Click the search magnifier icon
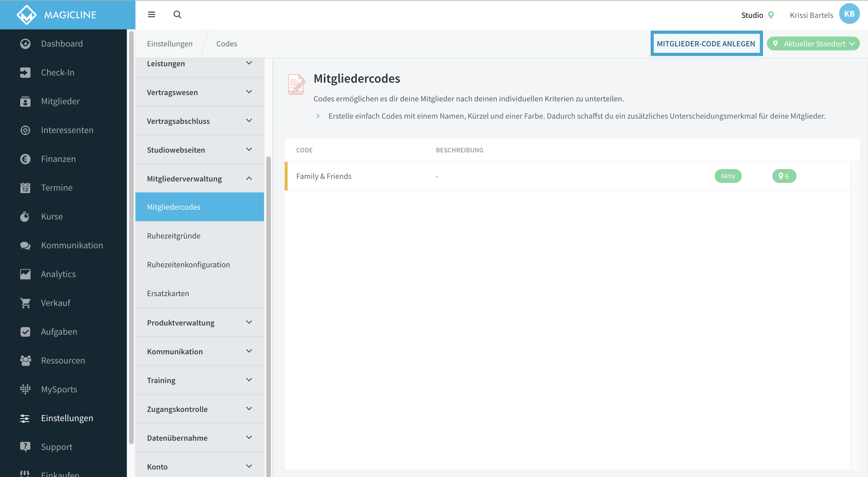The height and width of the screenshot is (477, 868). pos(177,14)
